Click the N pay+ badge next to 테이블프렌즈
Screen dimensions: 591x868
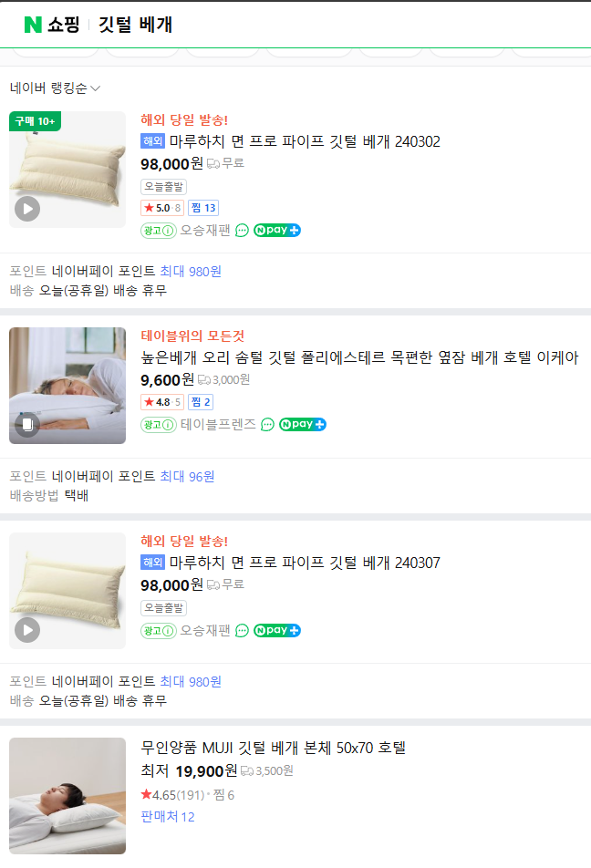(302, 424)
